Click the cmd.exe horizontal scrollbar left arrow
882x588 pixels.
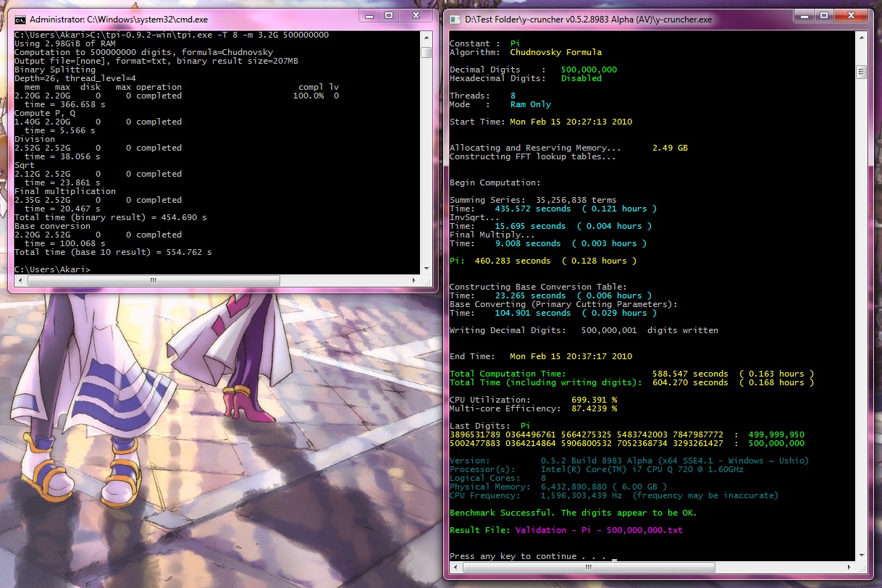click(20, 280)
